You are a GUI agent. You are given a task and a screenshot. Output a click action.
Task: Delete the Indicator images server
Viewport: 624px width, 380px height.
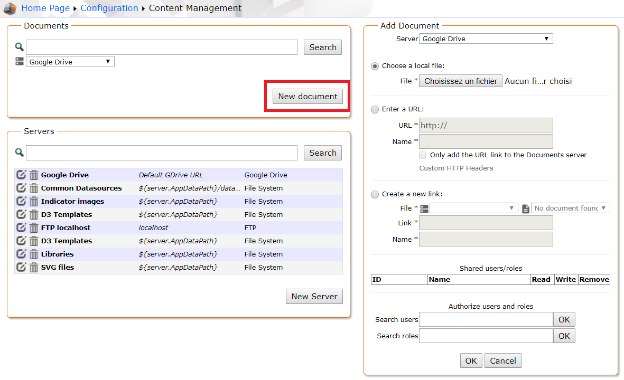(x=34, y=201)
